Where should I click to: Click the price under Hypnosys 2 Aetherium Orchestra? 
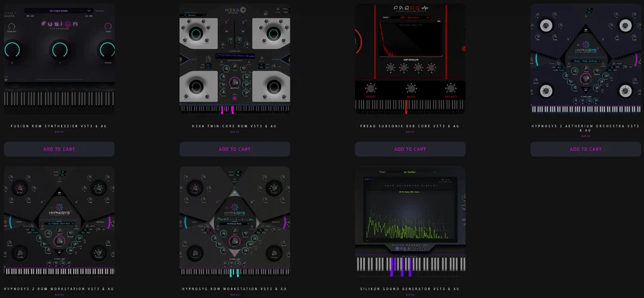coord(585,136)
